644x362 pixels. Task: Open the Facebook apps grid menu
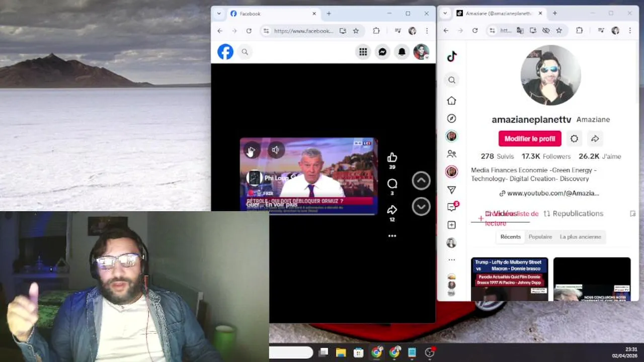click(x=363, y=52)
